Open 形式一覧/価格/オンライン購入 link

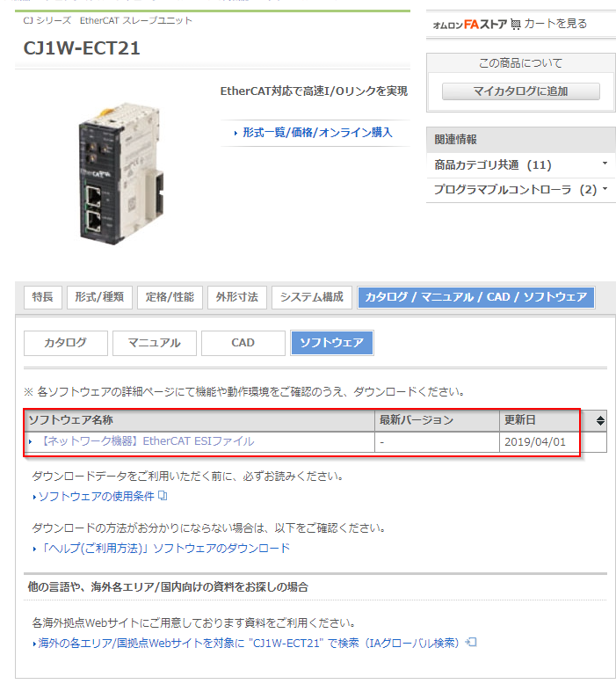click(318, 133)
